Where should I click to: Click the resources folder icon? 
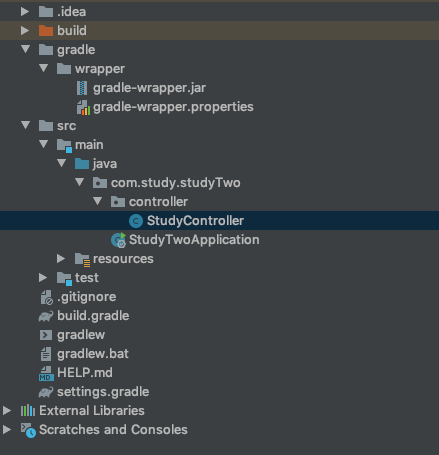pyautogui.click(x=82, y=259)
